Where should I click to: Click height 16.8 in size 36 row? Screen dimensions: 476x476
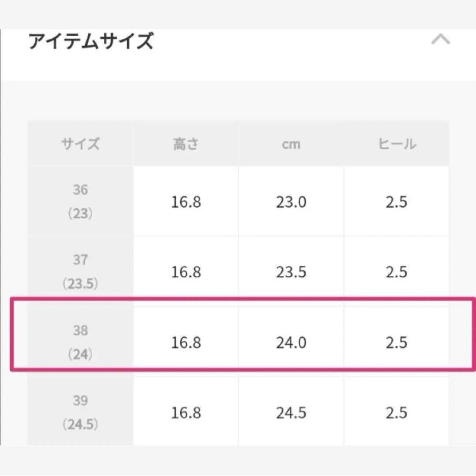pos(186,202)
